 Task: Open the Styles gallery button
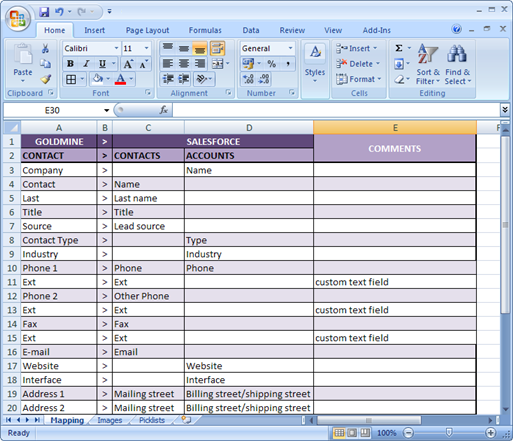pyautogui.click(x=315, y=63)
